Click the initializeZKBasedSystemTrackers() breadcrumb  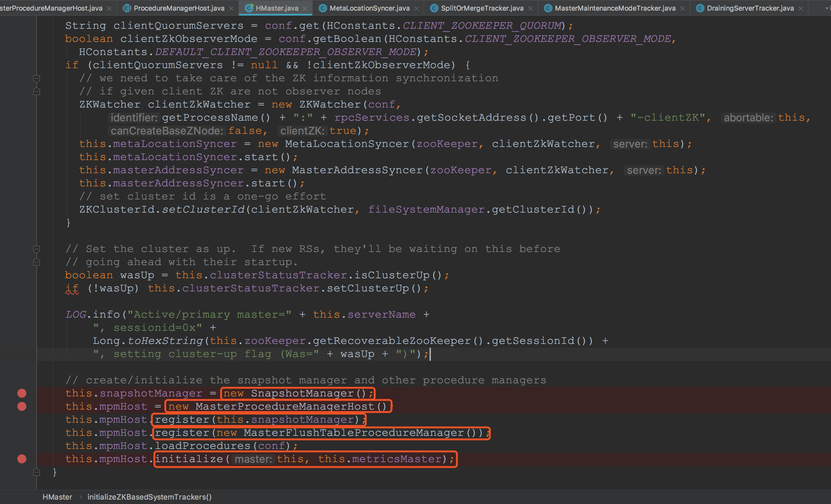pos(150,496)
